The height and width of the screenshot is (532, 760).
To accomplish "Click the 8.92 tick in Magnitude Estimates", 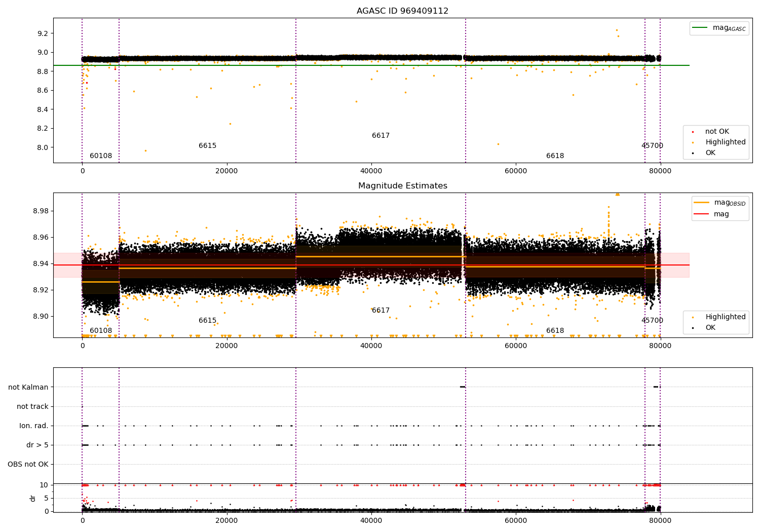I will (41, 290).
